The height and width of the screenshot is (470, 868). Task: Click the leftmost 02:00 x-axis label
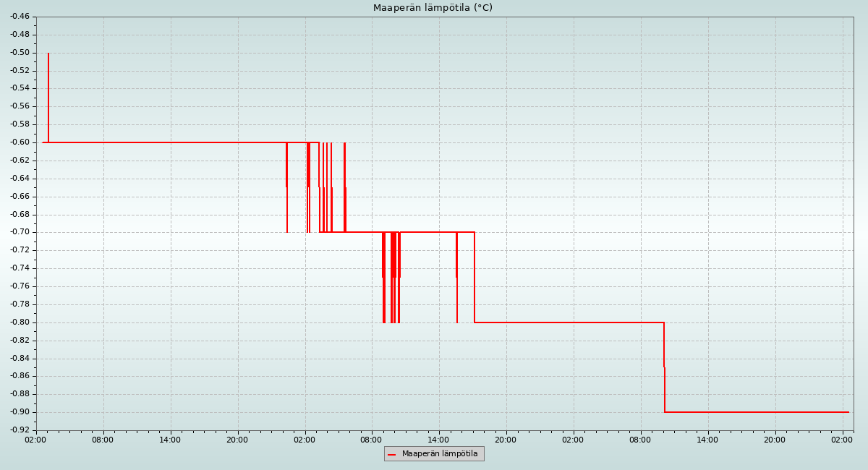(x=36, y=440)
